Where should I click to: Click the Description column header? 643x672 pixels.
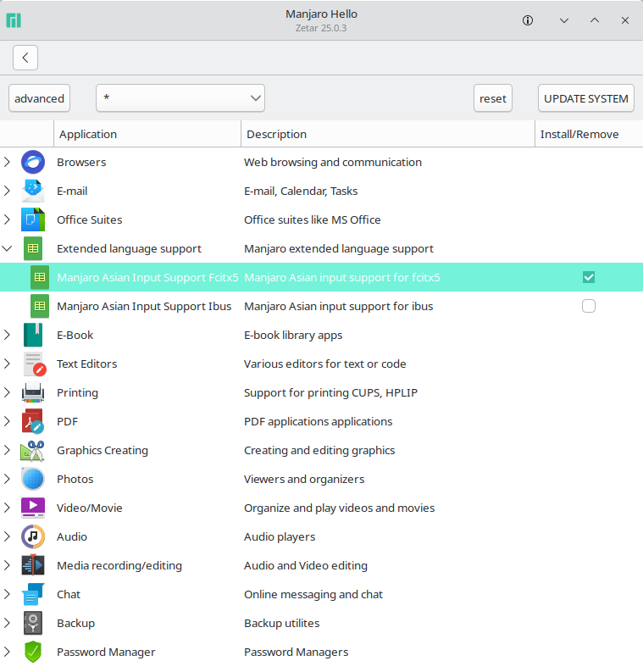pyautogui.click(x=388, y=134)
